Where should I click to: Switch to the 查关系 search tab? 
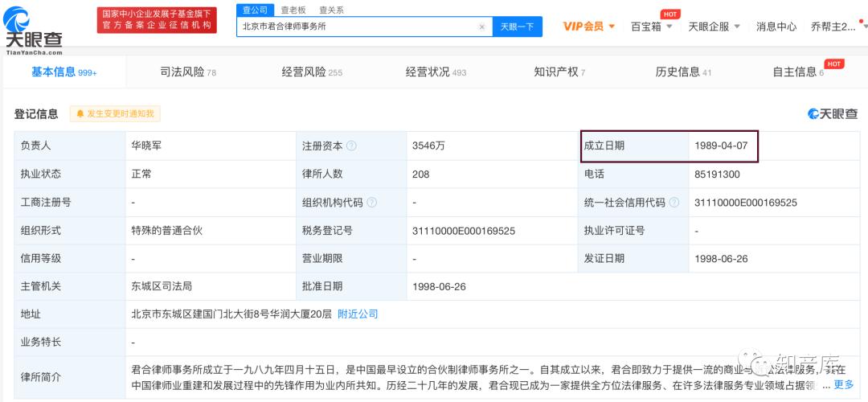(331, 10)
